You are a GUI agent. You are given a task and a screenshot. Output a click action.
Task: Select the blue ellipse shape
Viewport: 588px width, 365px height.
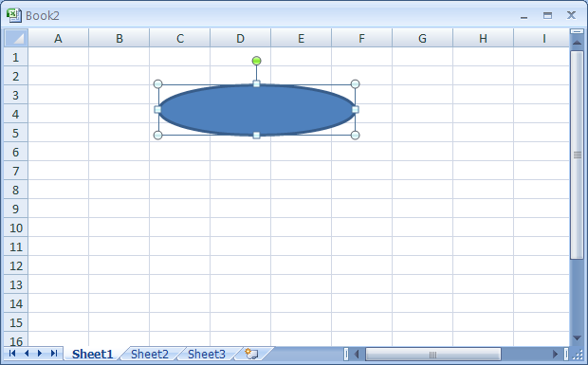pos(256,110)
